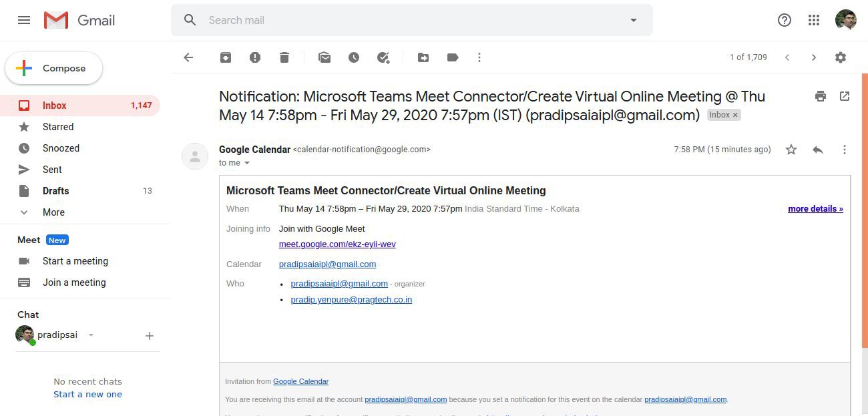868x416 pixels.
Task: Start a new chat with plus icon
Action: point(150,336)
